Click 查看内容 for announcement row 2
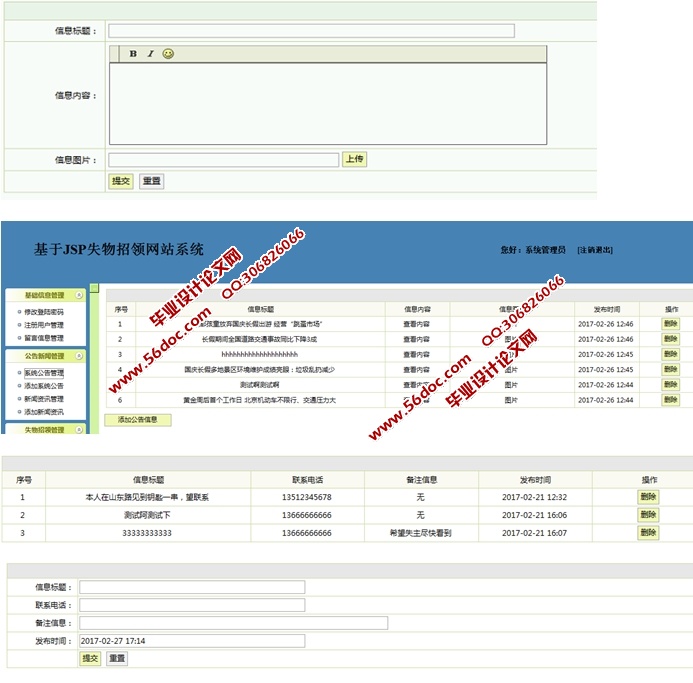 pyautogui.click(x=417, y=339)
